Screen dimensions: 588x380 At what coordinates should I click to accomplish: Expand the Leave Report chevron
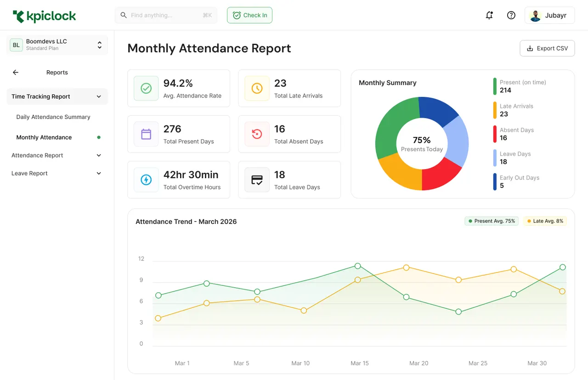point(99,173)
